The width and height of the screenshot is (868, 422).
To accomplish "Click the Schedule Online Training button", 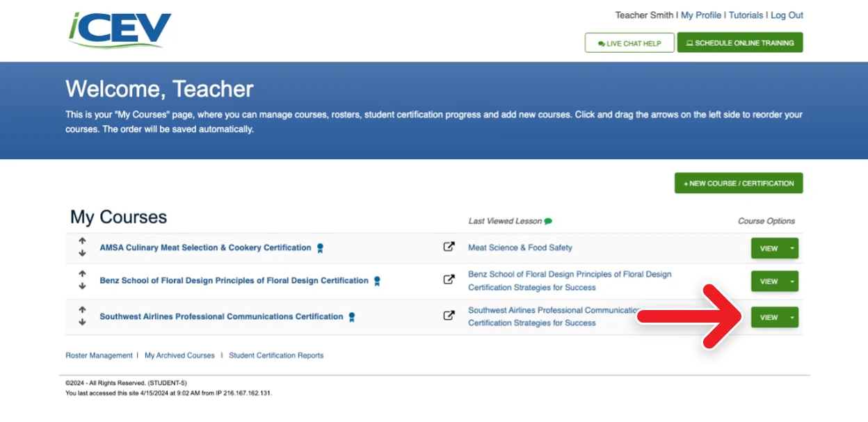I will tap(740, 43).
